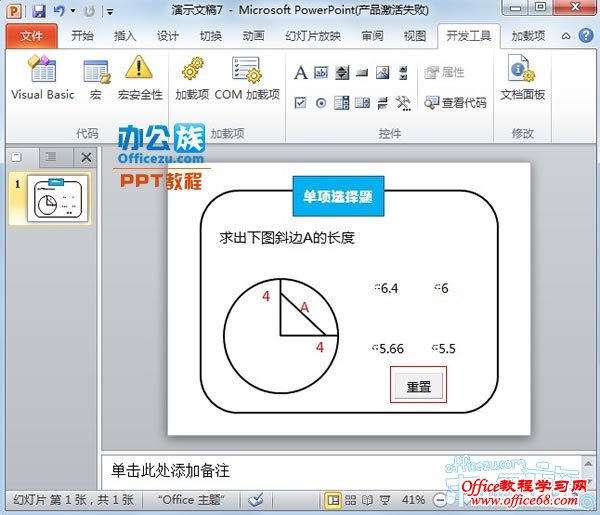
Task: Select the 6.4 answer option button
Action: (386, 288)
